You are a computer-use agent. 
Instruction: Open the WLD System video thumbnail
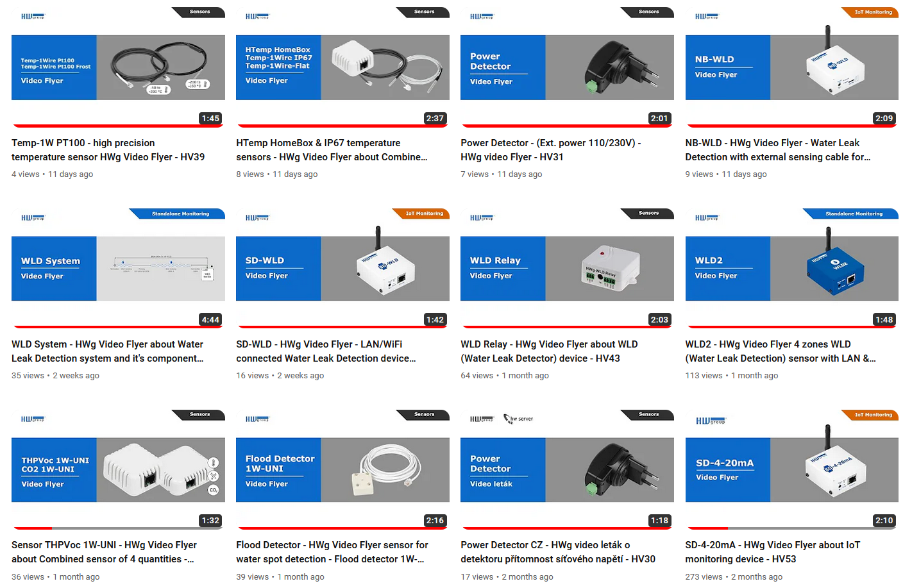pyautogui.click(x=118, y=269)
